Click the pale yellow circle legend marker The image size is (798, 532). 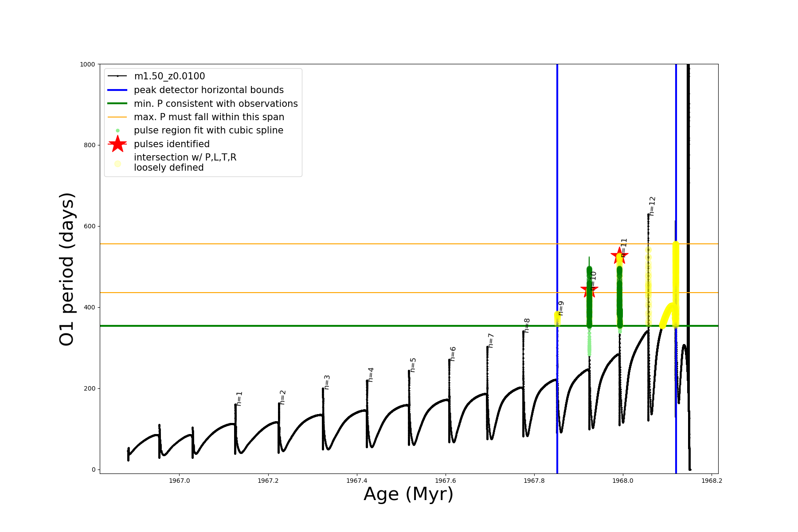[x=117, y=164]
